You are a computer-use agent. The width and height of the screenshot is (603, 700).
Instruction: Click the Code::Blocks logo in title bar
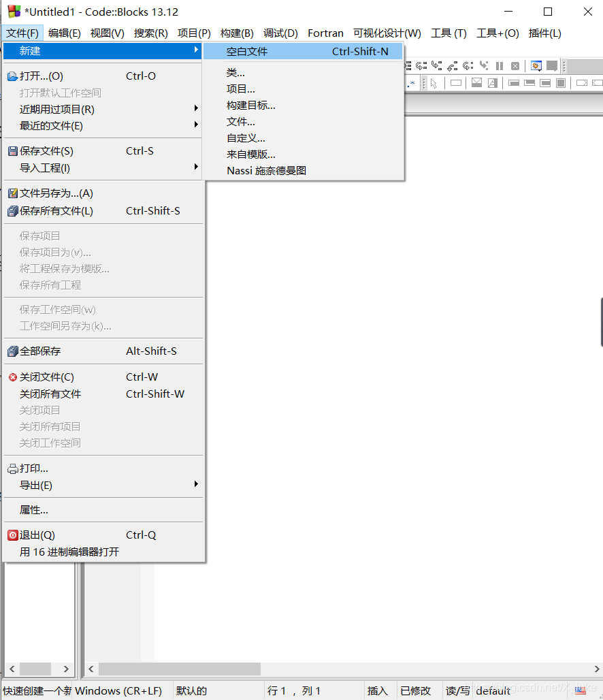pos(14,11)
